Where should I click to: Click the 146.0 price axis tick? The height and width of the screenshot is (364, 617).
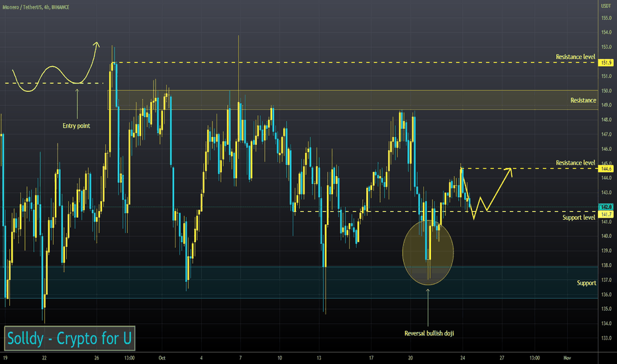click(x=606, y=149)
